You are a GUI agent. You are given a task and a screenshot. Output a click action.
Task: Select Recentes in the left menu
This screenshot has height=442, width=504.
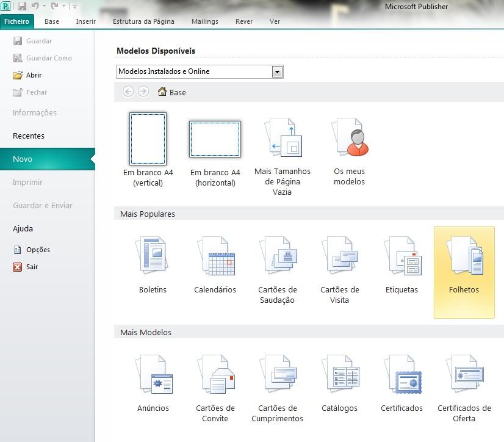29,136
